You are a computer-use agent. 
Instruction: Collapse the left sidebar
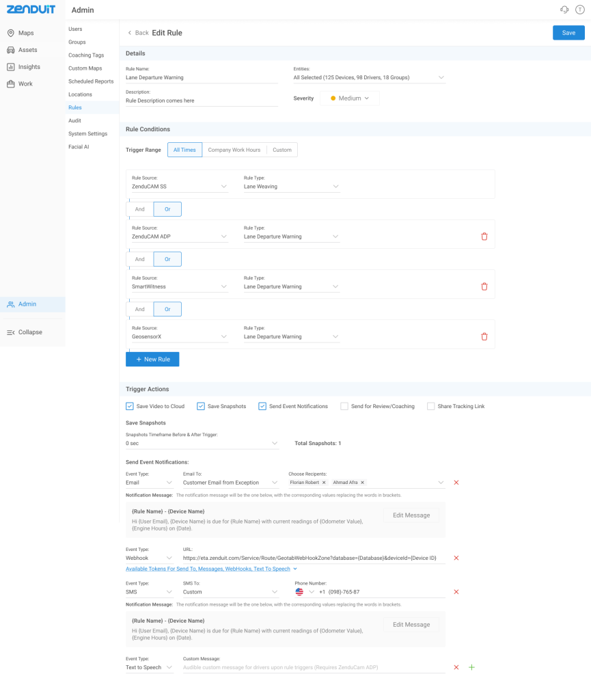[x=25, y=332]
